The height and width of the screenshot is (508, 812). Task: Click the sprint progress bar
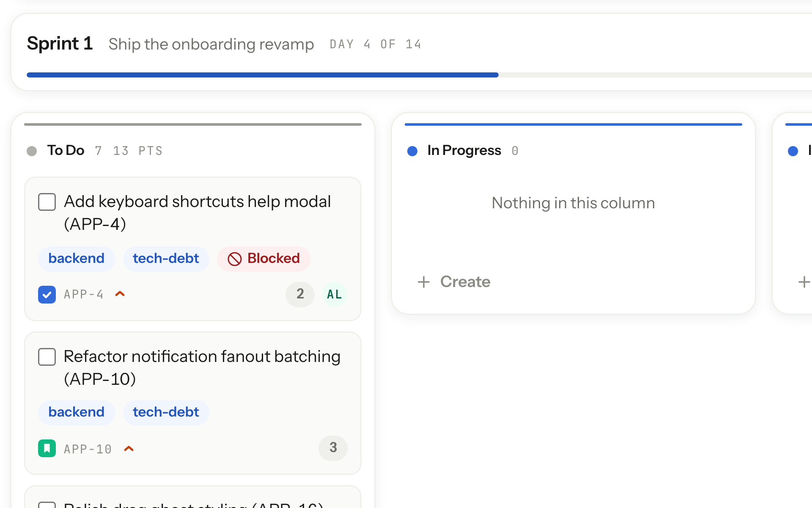click(419, 75)
